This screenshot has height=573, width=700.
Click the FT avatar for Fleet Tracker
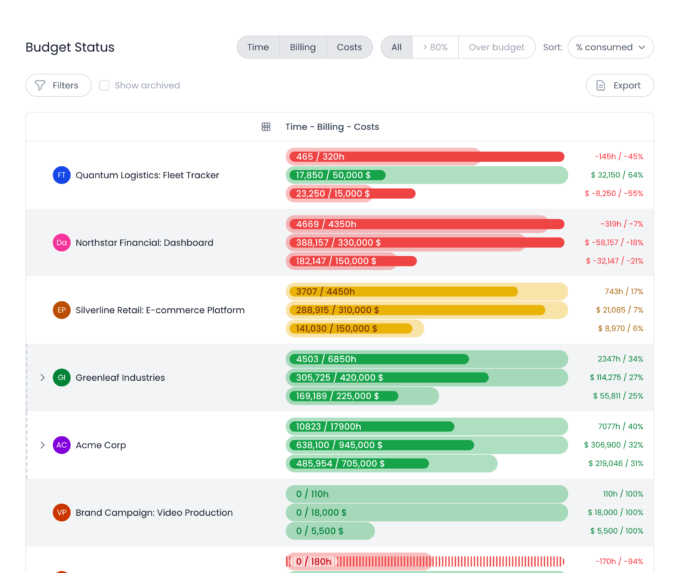click(62, 175)
